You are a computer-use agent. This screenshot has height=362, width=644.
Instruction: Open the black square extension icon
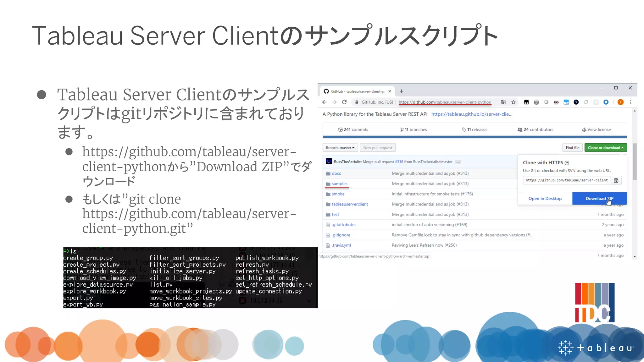tap(526, 102)
